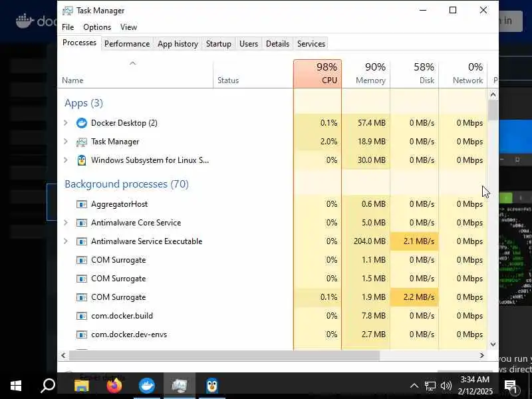This screenshot has width=532, height=399.
Task: Open the Windows Start menu
Action: 16,386
